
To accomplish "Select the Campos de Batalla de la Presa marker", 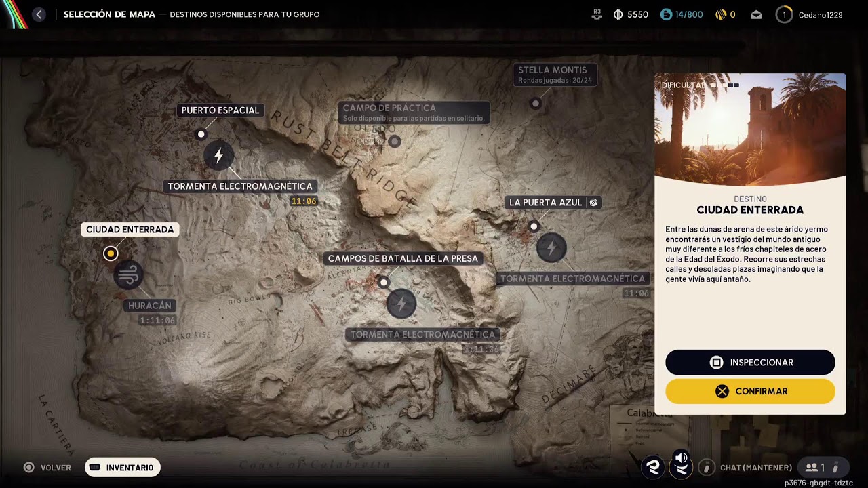I will 384,282.
